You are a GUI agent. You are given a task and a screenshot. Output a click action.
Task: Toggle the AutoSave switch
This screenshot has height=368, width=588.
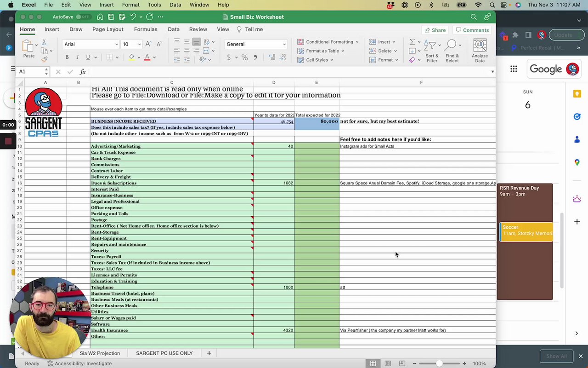click(x=83, y=17)
